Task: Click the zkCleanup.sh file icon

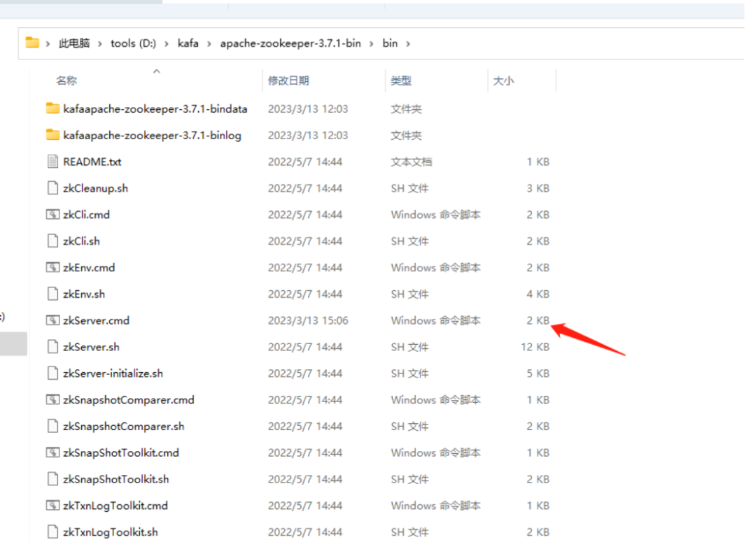Action: pyautogui.click(x=52, y=188)
